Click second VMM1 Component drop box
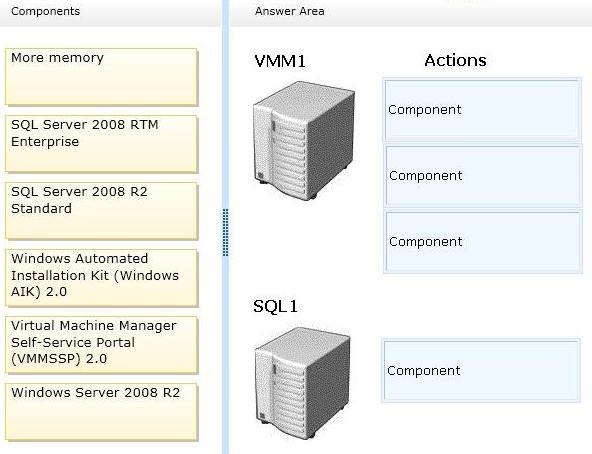This screenshot has width=592, height=454. pos(482,176)
